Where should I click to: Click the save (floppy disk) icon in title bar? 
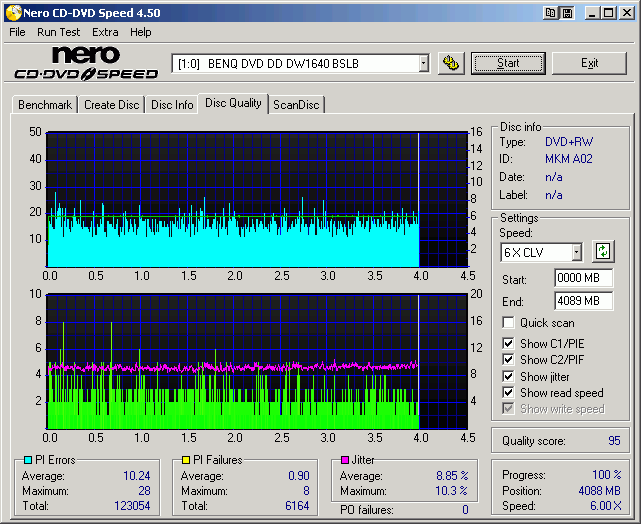coord(567,13)
